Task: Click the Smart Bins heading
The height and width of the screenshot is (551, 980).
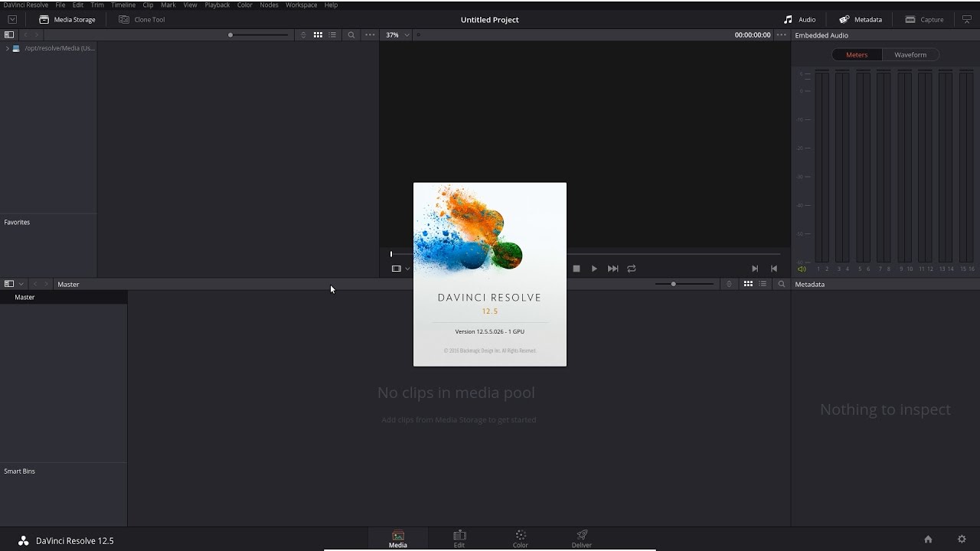Action: click(20, 471)
